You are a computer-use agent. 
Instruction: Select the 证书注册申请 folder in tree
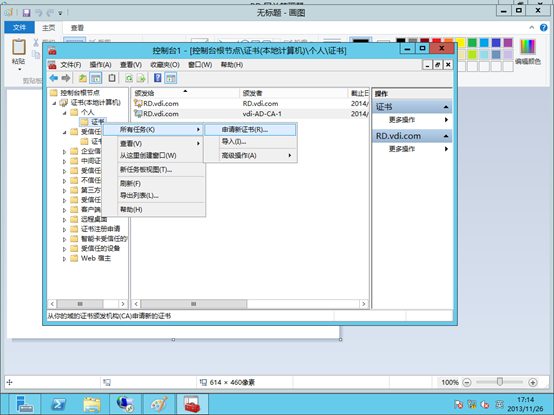coord(100,229)
